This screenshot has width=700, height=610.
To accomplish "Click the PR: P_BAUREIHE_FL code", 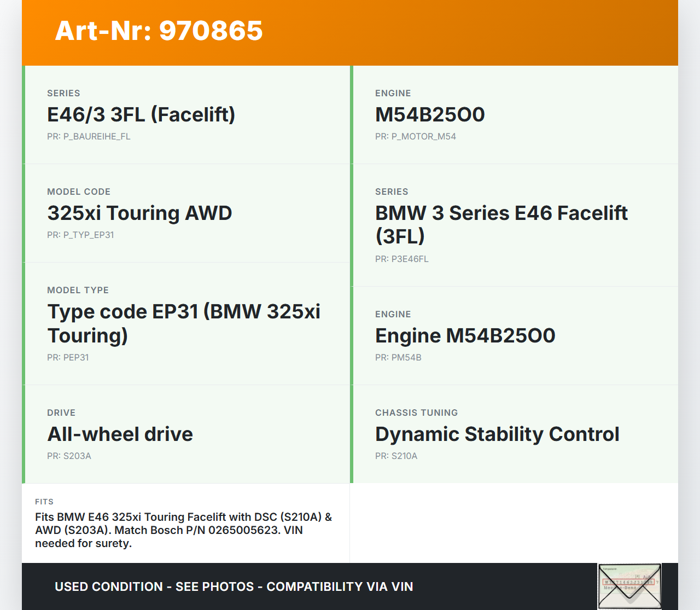I will tap(89, 137).
